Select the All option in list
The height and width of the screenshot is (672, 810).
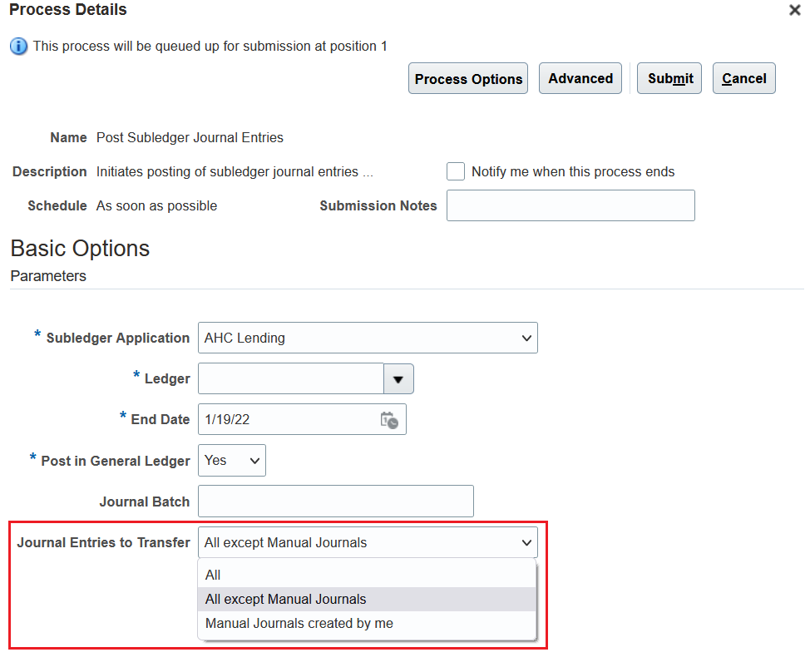213,575
